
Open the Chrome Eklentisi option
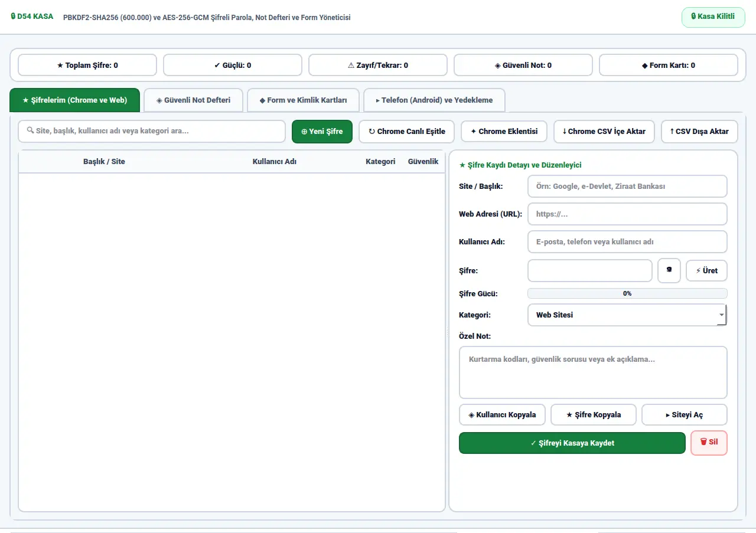pos(504,132)
